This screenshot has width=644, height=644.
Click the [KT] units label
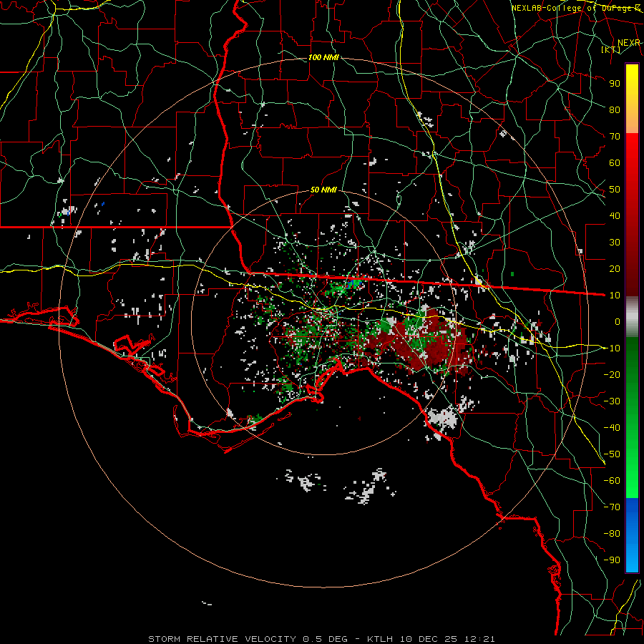(x=611, y=50)
